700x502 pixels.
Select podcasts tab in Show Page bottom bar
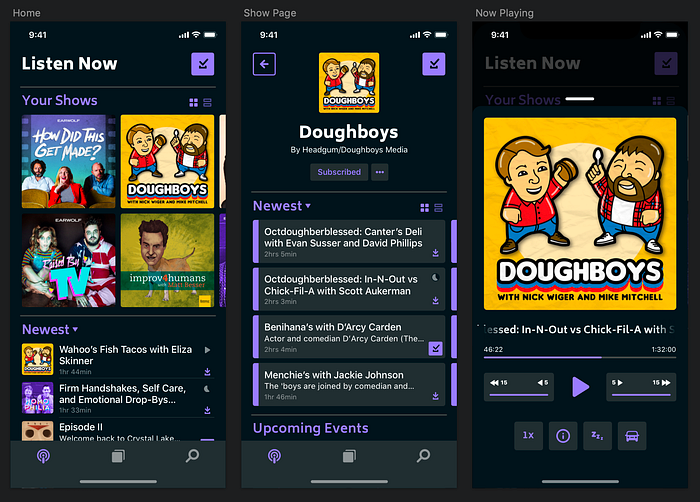click(275, 456)
